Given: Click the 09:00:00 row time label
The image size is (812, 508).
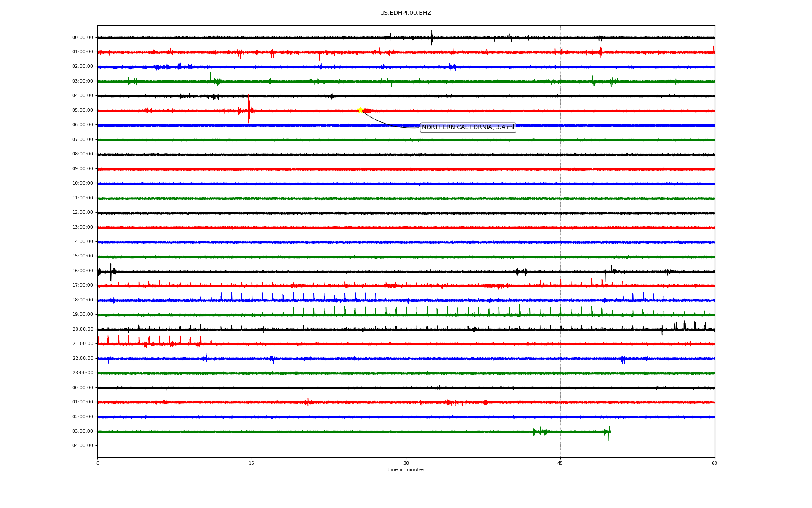Looking at the screenshot, I should [82, 169].
